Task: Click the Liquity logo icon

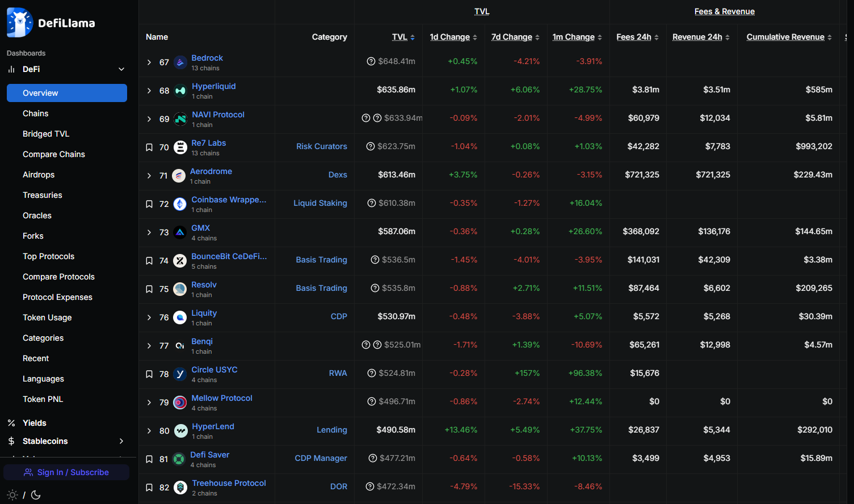Action: click(180, 317)
